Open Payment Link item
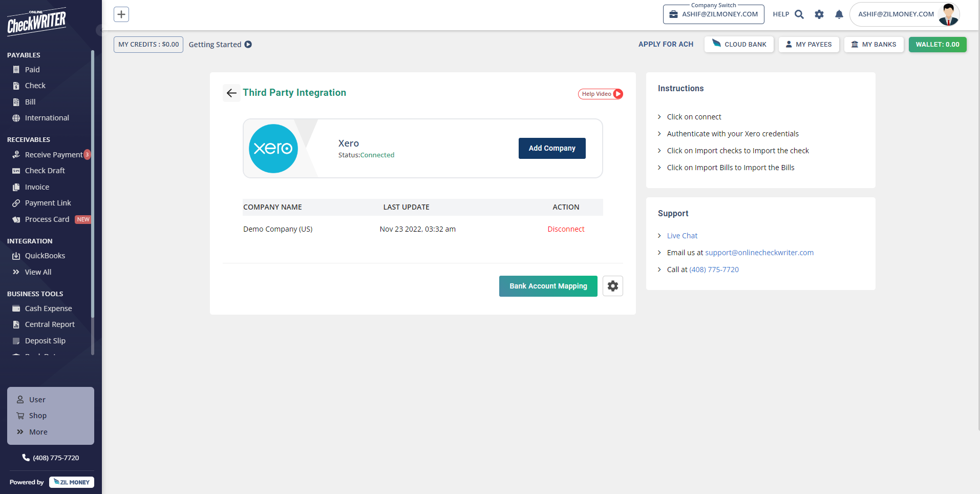Screen dimensions: 980x494 [x=48, y=203]
